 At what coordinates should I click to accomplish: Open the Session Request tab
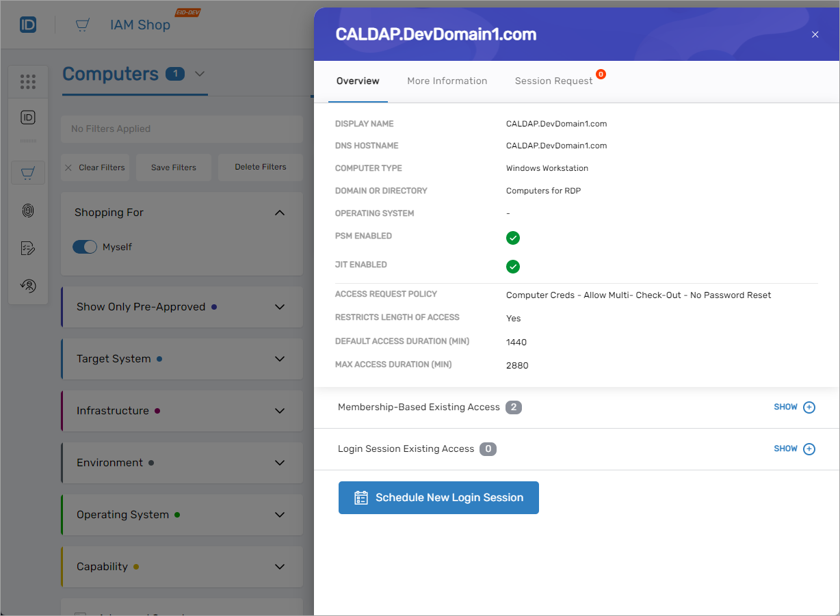pos(553,81)
